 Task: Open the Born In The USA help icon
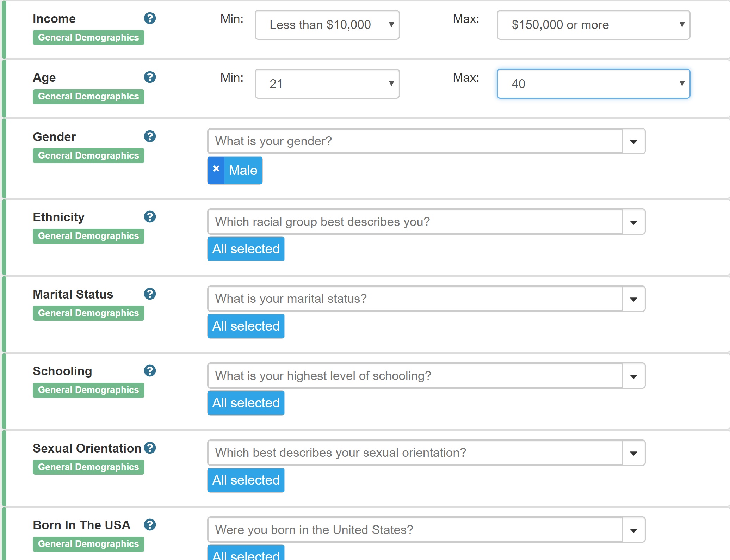point(150,525)
